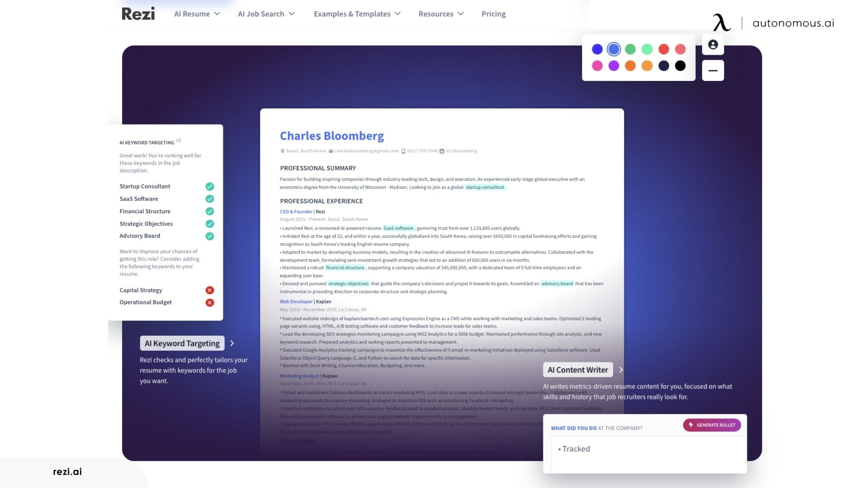Click the Rezi logo in top left

point(138,13)
